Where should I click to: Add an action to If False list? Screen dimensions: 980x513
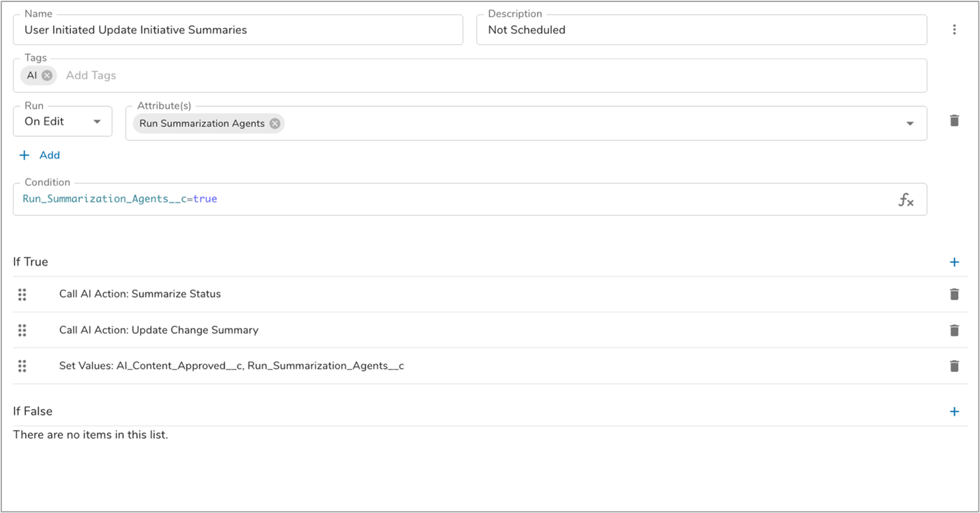(x=954, y=411)
